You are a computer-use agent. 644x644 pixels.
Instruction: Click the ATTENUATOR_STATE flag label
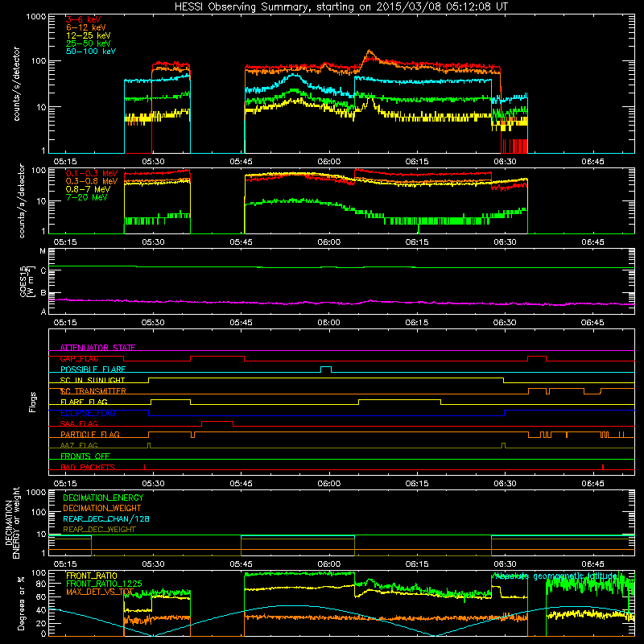pyautogui.click(x=97, y=348)
